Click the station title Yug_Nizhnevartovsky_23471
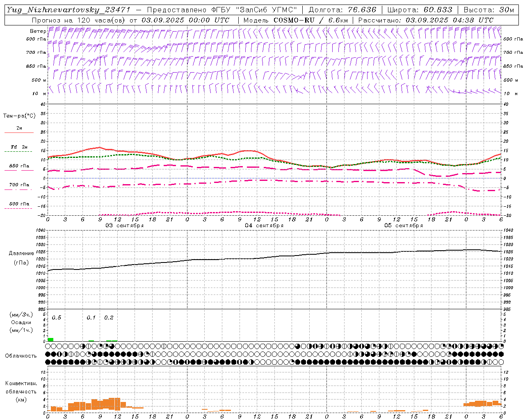525x420 pixels. click(x=69, y=10)
